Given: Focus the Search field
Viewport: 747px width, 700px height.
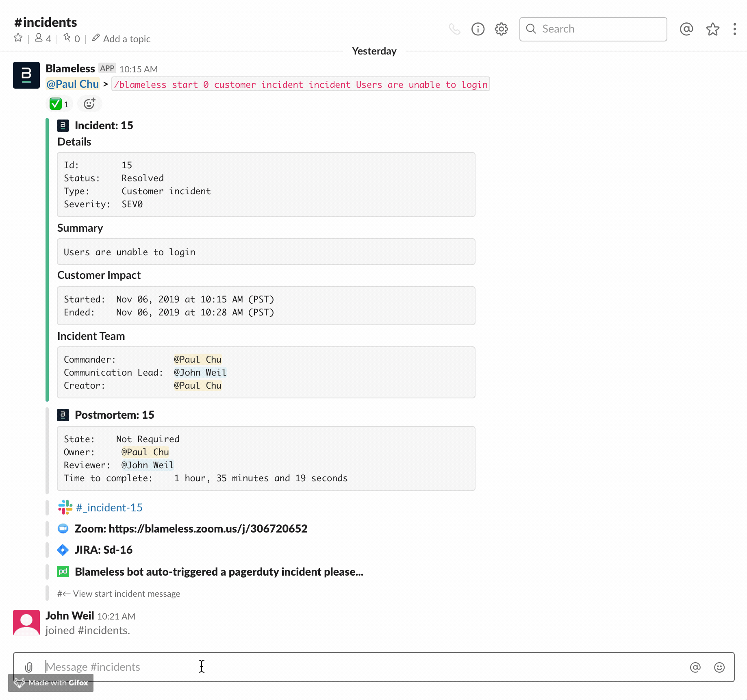Looking at the screenshot, I should click(593, 29).
